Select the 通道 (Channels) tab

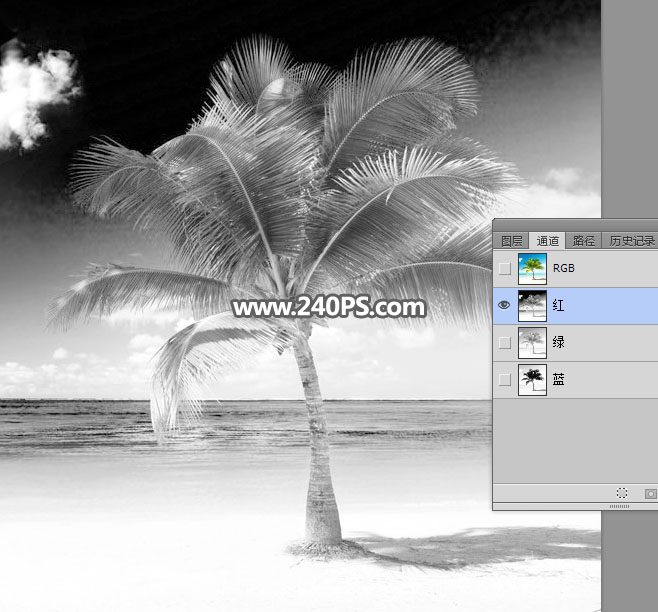[x=547, y=241]
